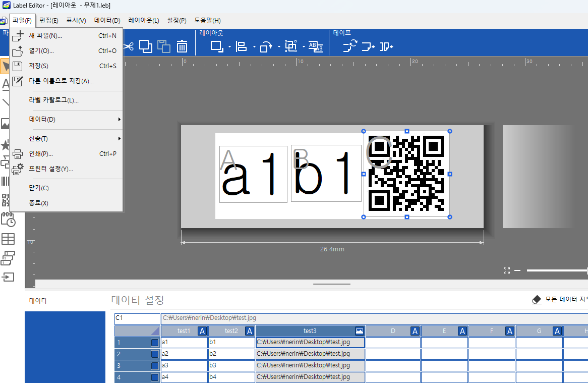This screenshot has width=588, height=383.
Task: Click the text type icon on test2 column
Action: pos(250,331)
